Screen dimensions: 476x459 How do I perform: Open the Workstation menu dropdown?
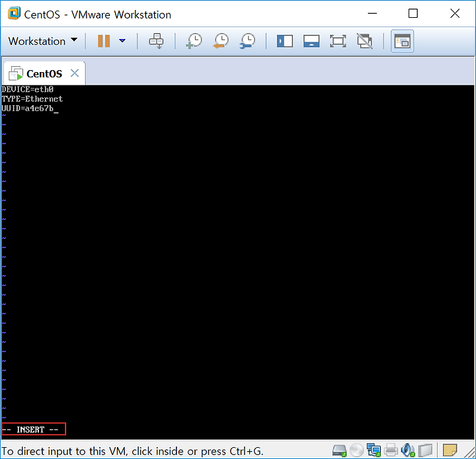pyautogui.click(x=43, y=41)
